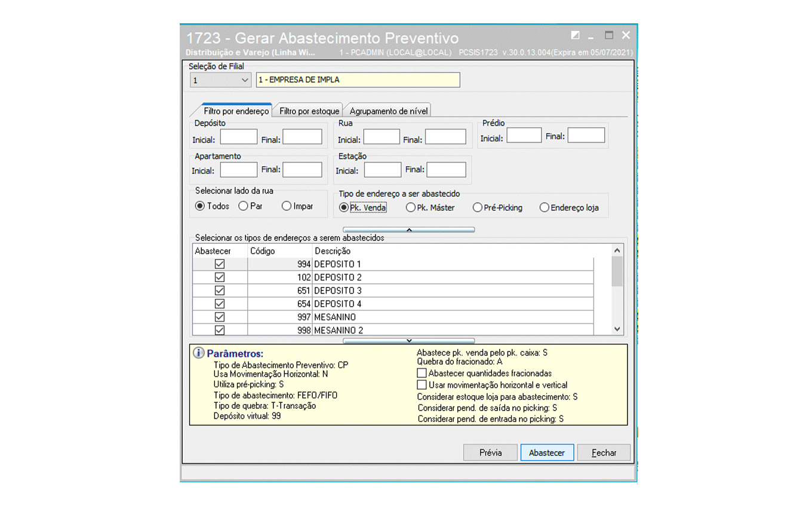Open the Seleção de Filial dropdown
This screenshot has width=812, height=508.
[x=244, y=80]
